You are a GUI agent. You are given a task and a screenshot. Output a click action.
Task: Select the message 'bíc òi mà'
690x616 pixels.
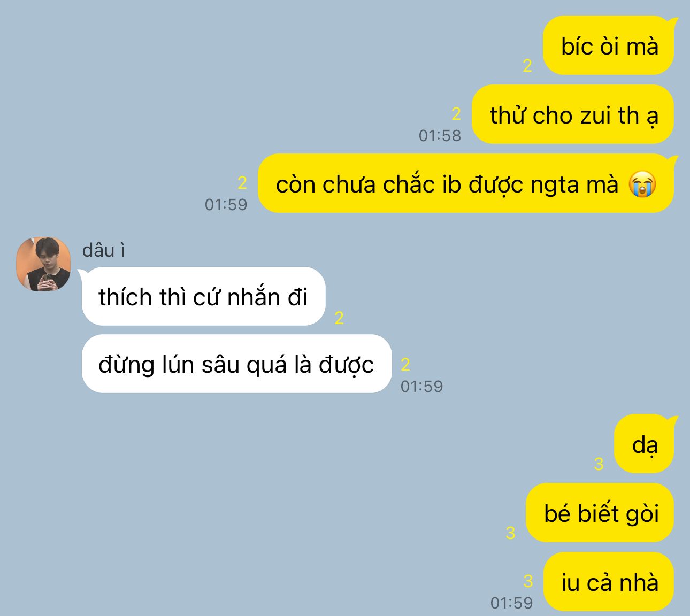coord(609,45)
